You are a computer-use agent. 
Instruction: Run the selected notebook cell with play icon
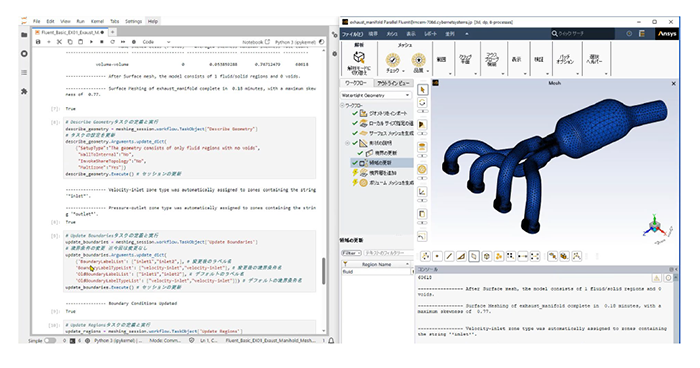(x=91, y=42)
